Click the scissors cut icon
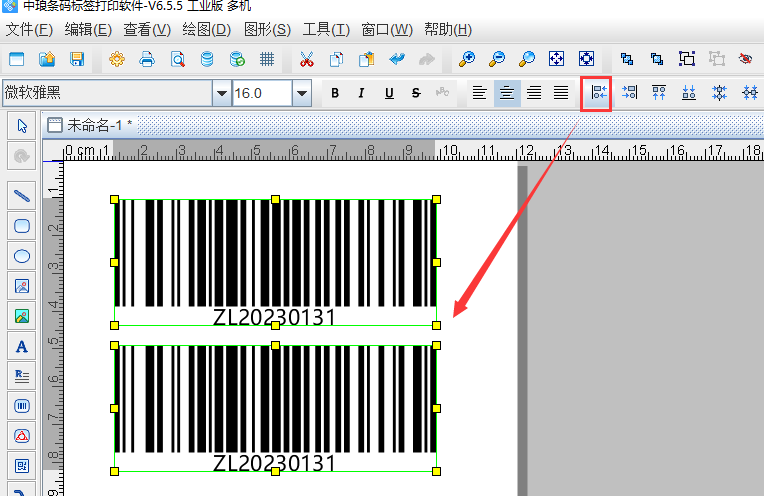Screen dimensions: 764x496 (x=307, y=59)
